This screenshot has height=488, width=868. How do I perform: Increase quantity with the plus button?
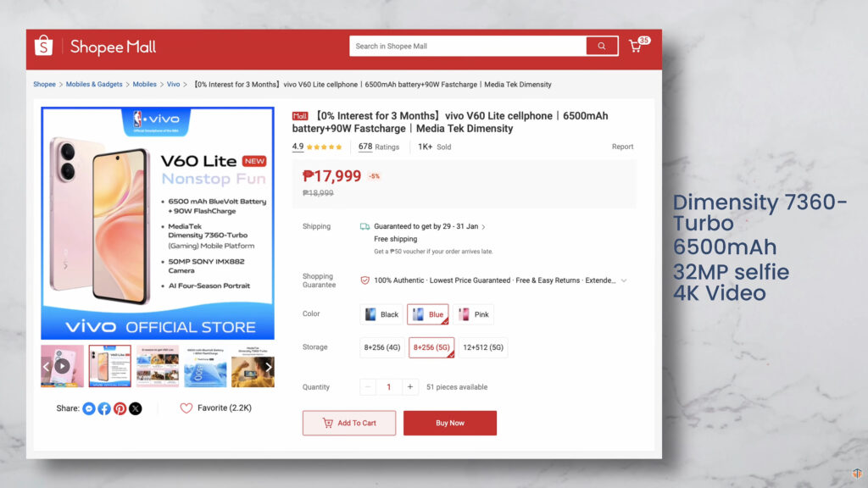click(410, 386)
